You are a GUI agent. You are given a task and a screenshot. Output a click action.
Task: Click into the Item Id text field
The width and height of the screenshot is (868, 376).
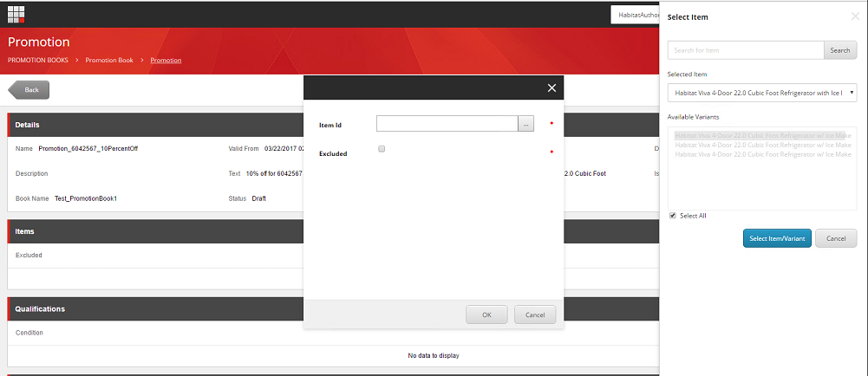pos(447,124)
